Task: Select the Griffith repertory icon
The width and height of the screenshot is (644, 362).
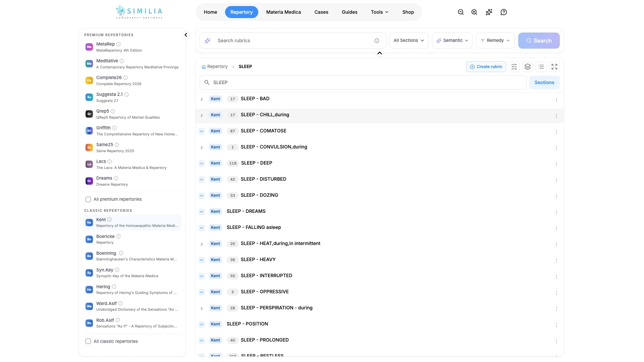Action: click(89, 131)
